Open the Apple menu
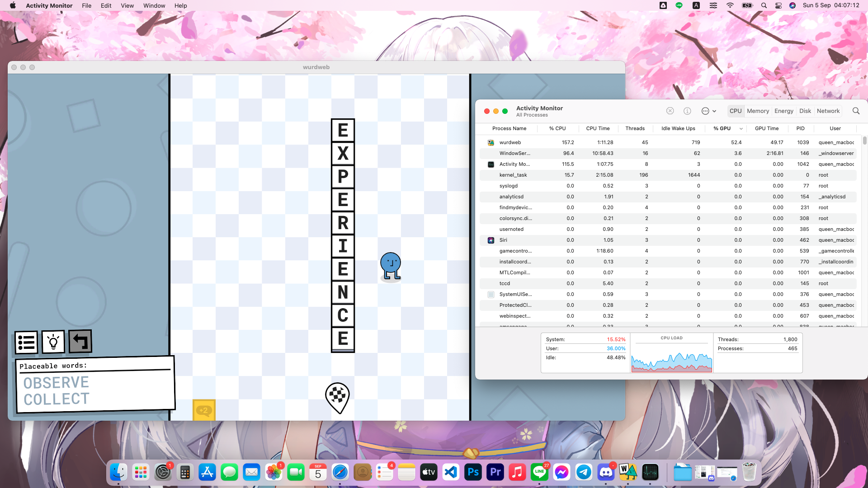 (13, 5)
